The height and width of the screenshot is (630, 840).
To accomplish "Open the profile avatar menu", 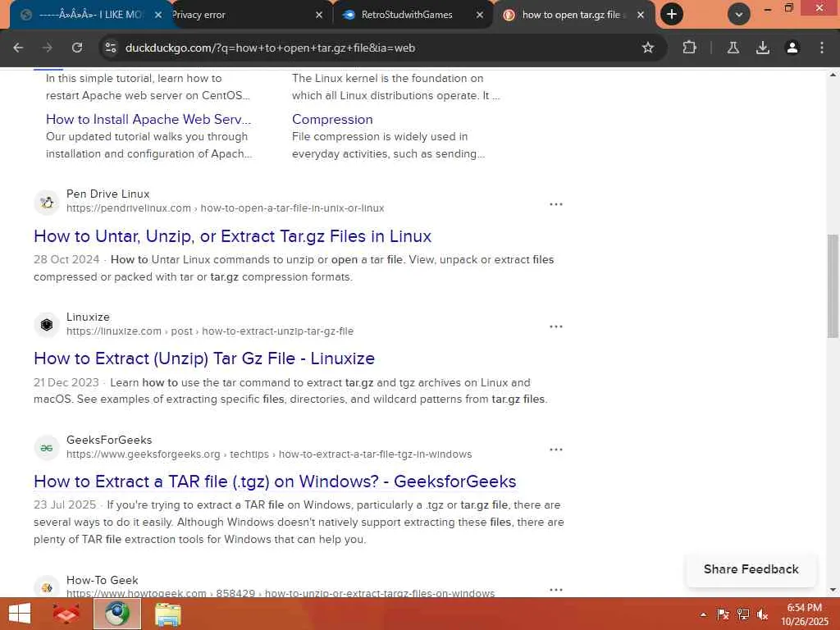I will pos(792,48).
